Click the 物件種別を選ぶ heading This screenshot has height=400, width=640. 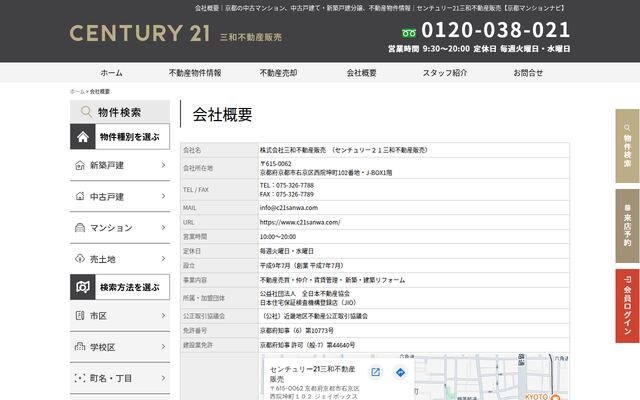[x=130, y=137]
